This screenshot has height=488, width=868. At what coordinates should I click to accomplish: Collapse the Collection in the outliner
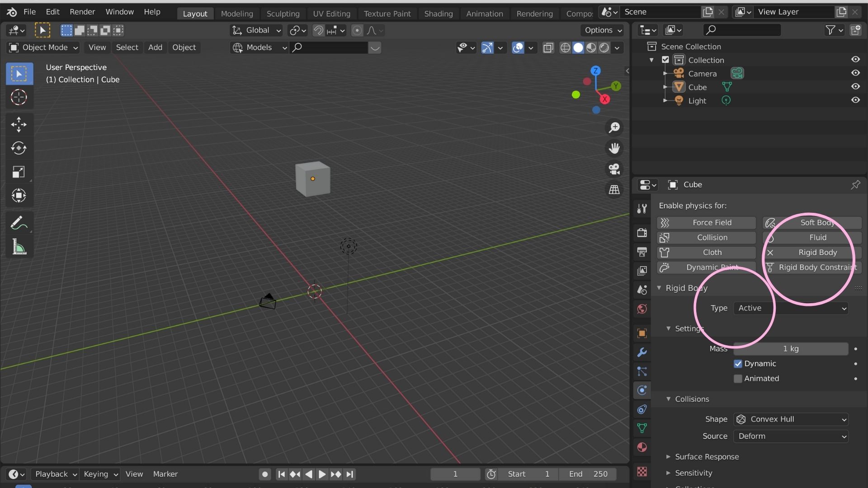tap(651, 60)
